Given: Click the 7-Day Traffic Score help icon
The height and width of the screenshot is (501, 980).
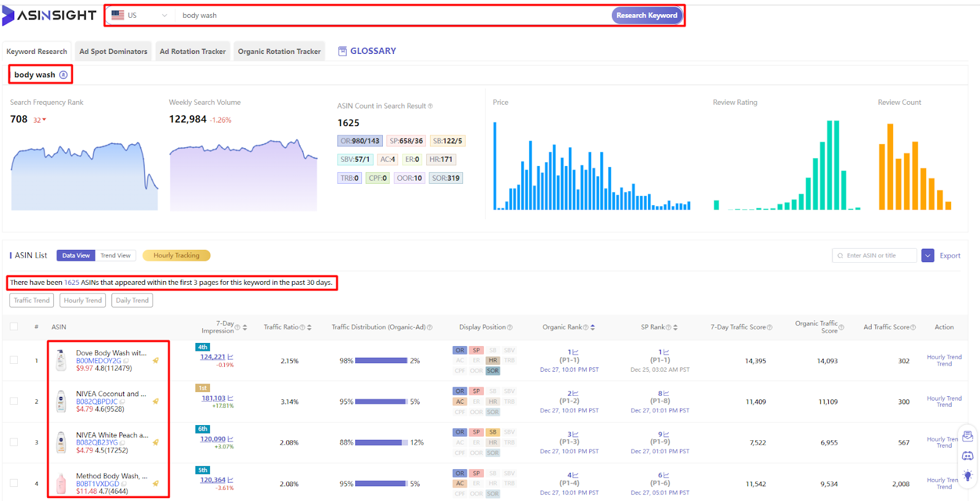Looking at the screenshot, I should (x=770, y=327).
